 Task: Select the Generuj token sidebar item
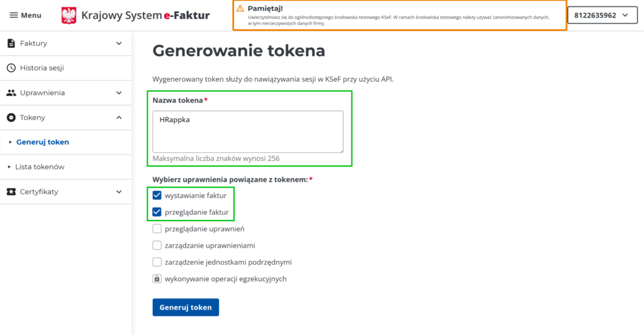click(43, 142)
